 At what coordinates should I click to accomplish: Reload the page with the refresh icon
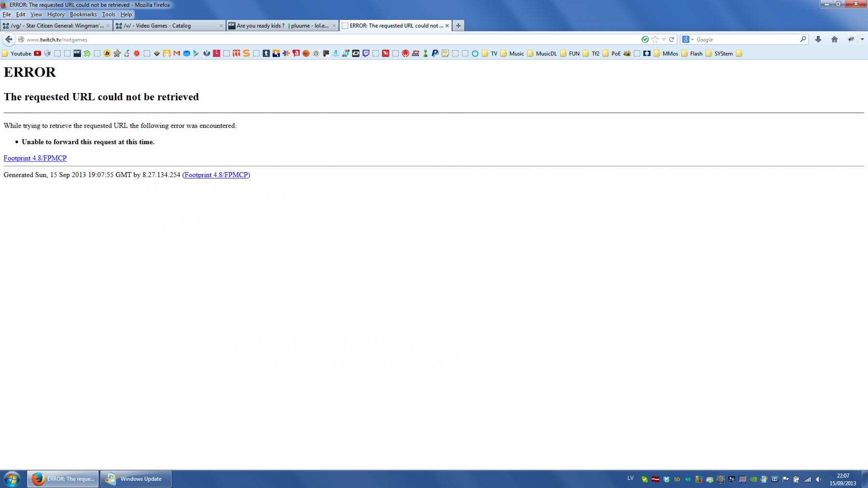[x=671, y=40]
